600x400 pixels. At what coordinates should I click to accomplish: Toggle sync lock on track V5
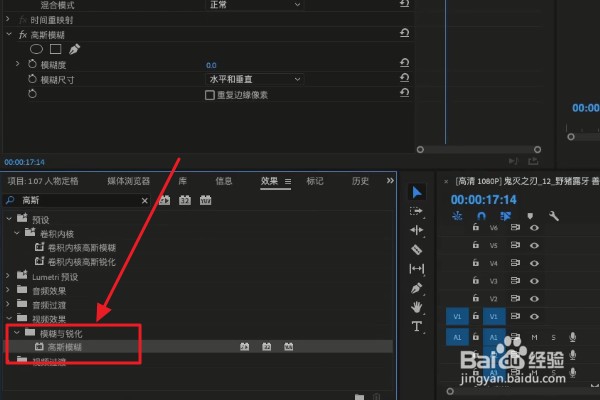tap(515, 245)
